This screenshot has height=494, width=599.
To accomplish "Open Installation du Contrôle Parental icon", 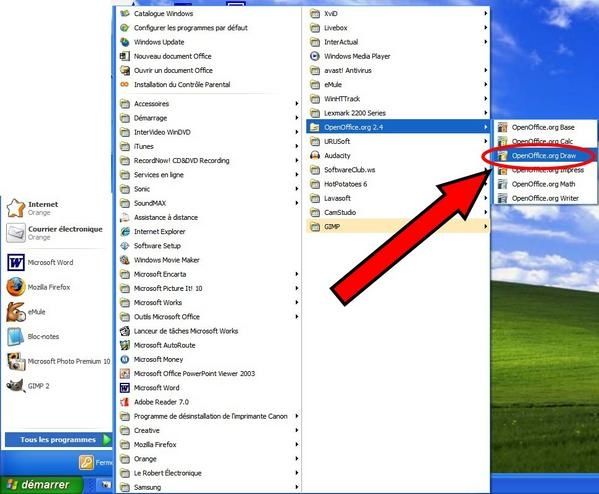I will tap(125, 84).
